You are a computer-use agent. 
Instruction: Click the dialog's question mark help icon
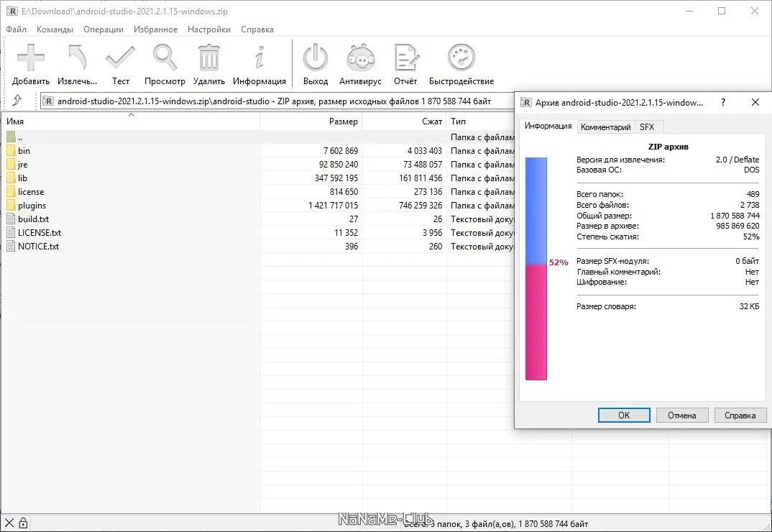[723, 102]
